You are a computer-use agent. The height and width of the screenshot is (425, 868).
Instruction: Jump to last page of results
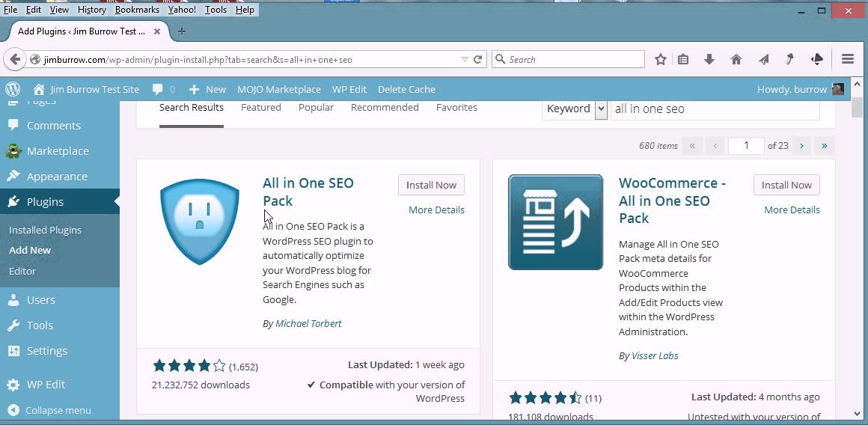[x=825, y=146]
